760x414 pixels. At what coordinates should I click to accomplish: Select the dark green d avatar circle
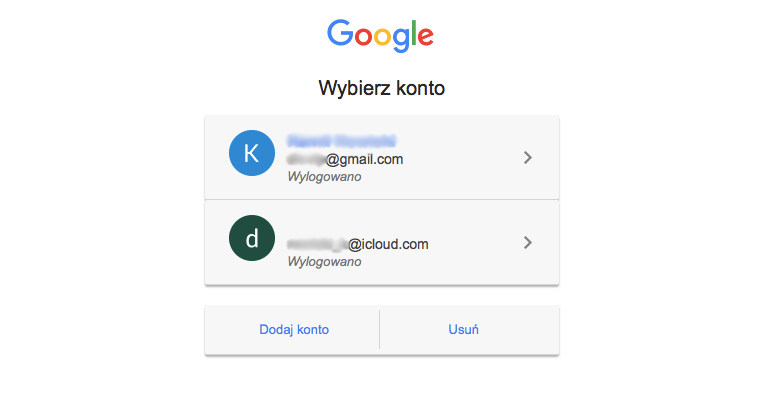pos(252,238)
